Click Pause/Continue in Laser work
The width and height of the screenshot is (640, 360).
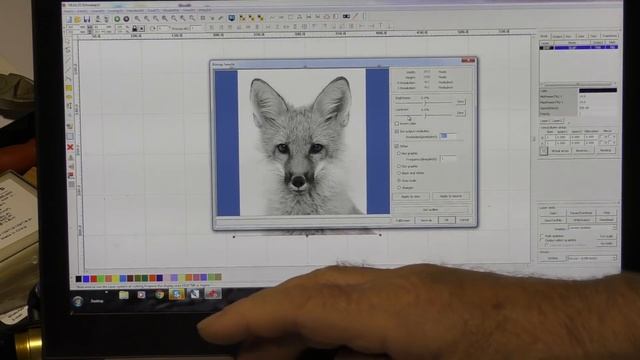pos(581,213)
